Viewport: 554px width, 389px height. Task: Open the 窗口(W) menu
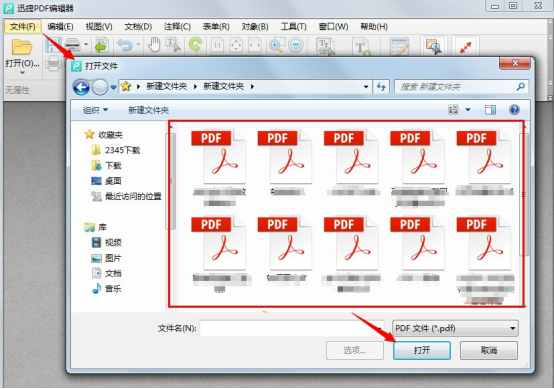333,27
